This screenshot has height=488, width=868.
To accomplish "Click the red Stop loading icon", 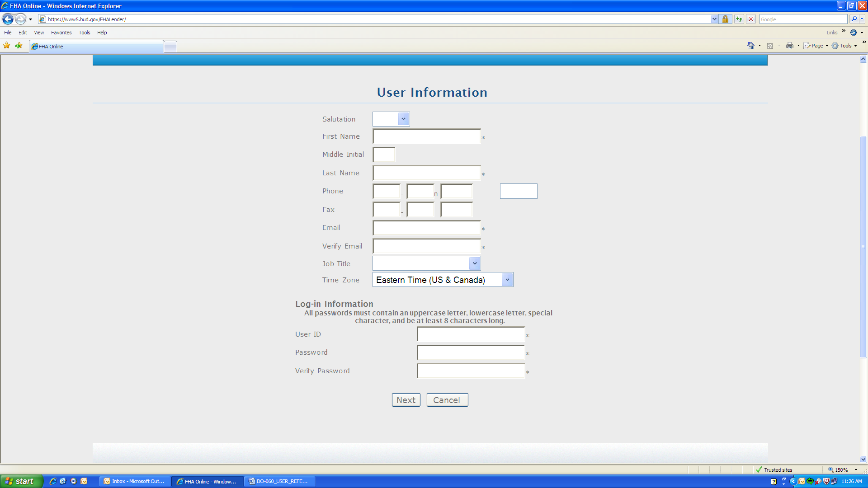I will 751,19.
